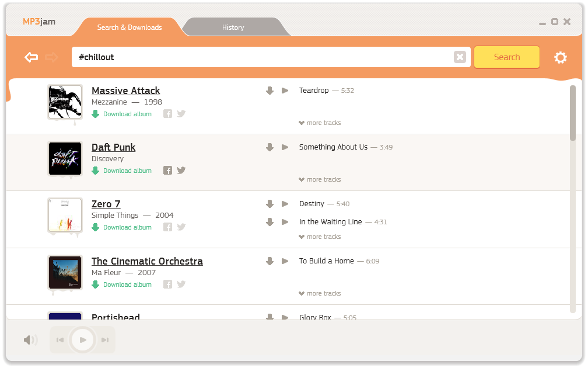Open Massive Attack artist link
Screen dimensions: 588x368
(x=125, y=91)
